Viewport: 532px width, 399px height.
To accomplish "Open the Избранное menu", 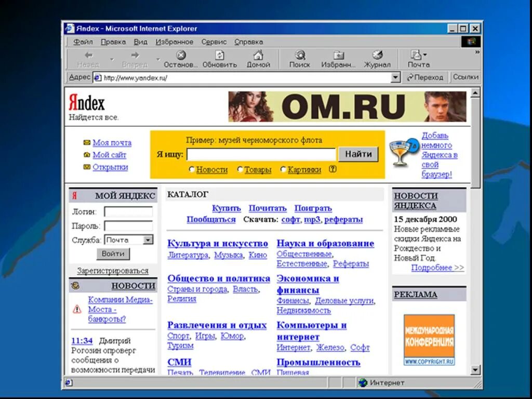I will point(175,42).
